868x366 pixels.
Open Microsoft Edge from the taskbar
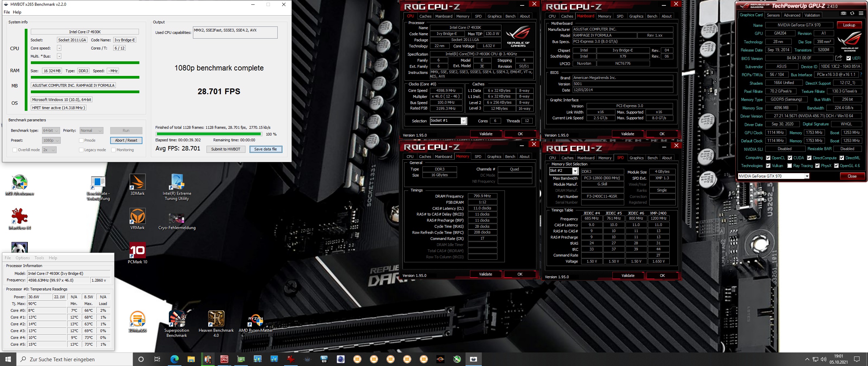(174, 359)
